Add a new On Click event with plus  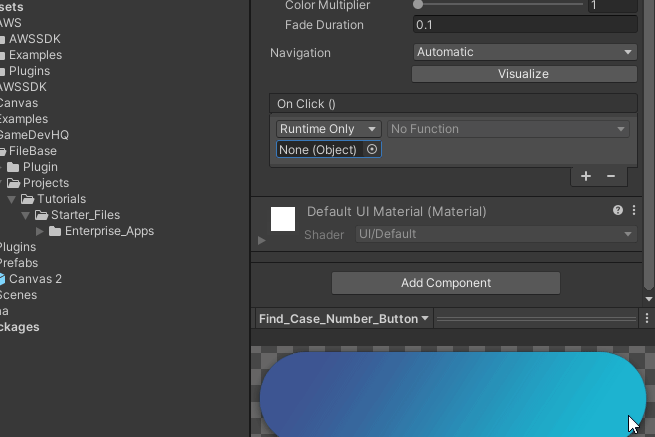pyautogui.click(x=586, y=176)
